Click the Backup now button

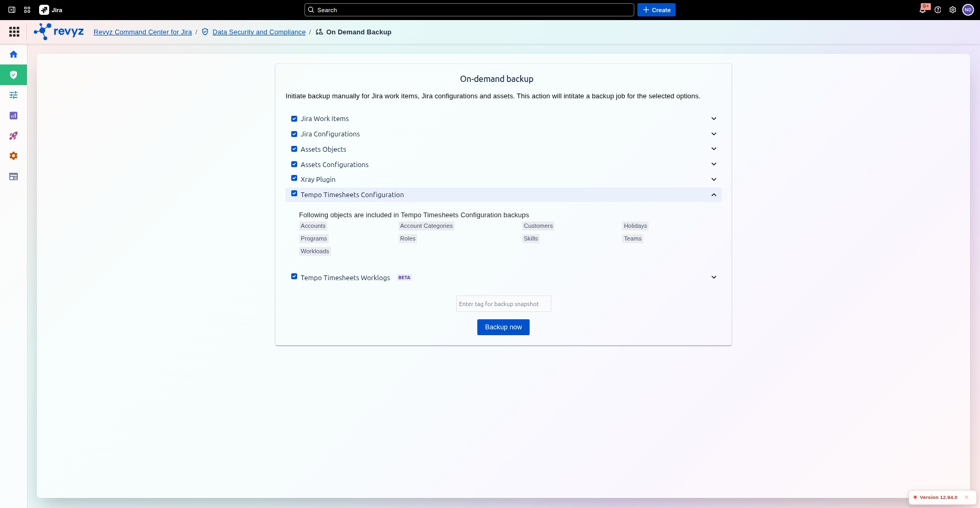[x=503, y=327]
